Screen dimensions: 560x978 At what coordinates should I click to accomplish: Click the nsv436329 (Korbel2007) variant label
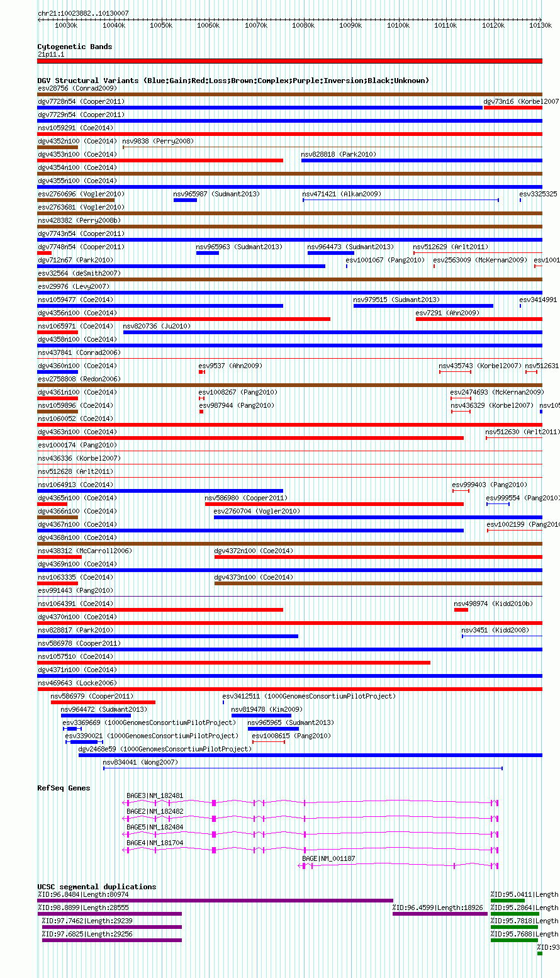coord(492,406)
